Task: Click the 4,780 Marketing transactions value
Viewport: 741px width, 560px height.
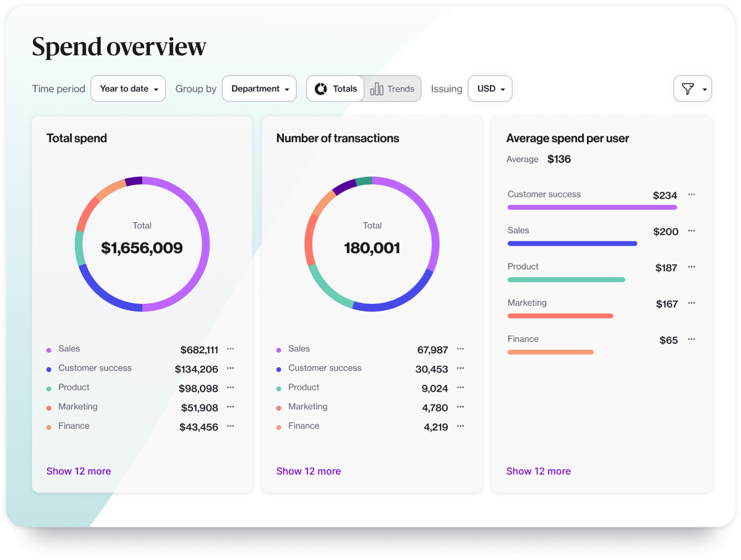Action: (435, 408)
